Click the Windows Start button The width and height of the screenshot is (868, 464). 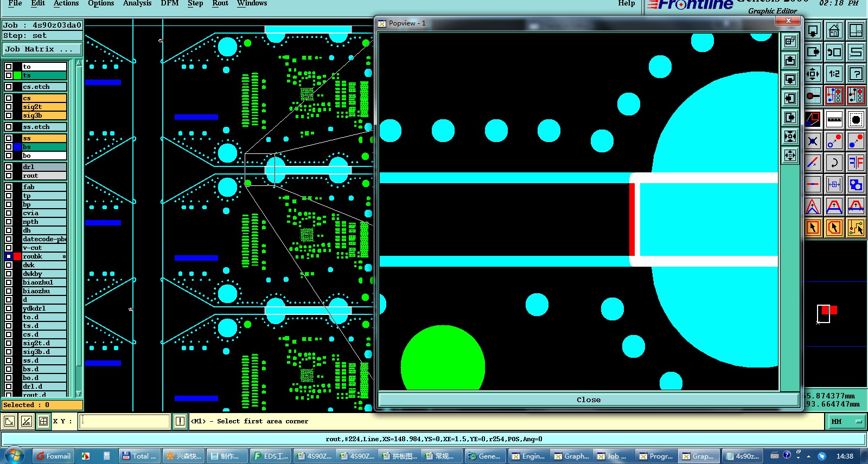click(x=14, y=455)
